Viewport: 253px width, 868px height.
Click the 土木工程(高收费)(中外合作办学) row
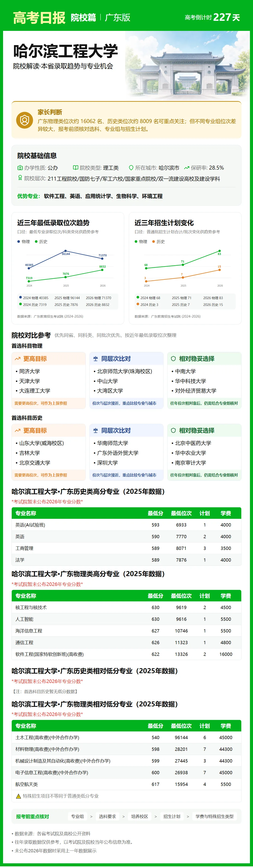[x=126, y=737]
